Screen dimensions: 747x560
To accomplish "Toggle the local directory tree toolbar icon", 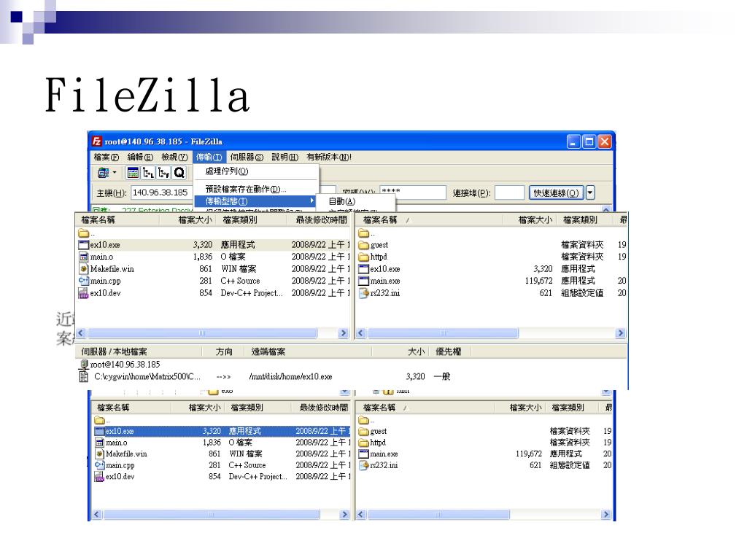I will click(148, 172).
